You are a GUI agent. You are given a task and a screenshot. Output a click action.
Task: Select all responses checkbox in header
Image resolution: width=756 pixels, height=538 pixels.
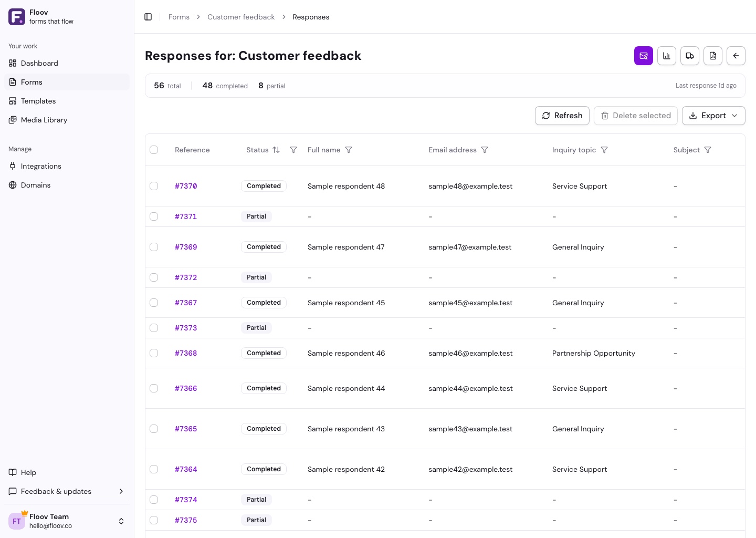point(154,150)
